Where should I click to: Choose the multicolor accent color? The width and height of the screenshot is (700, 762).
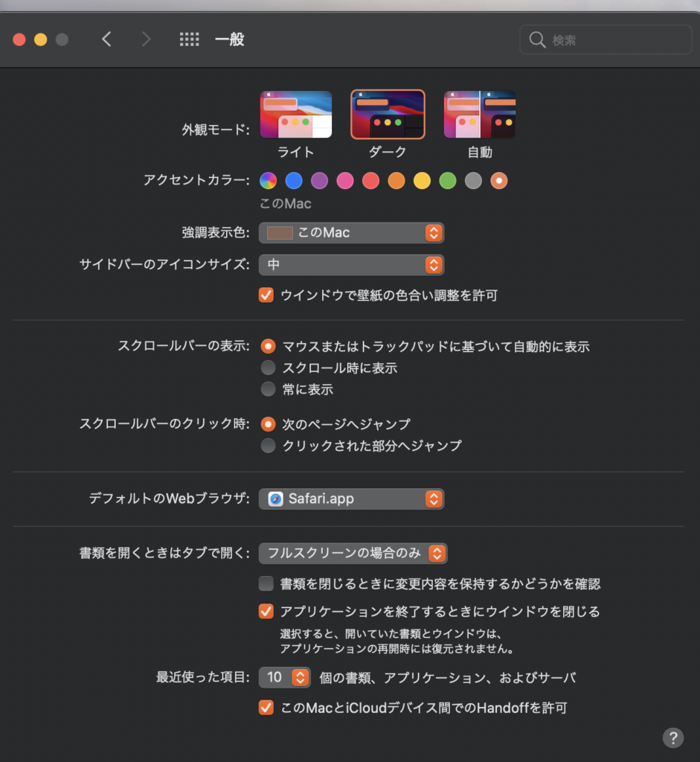268,181
